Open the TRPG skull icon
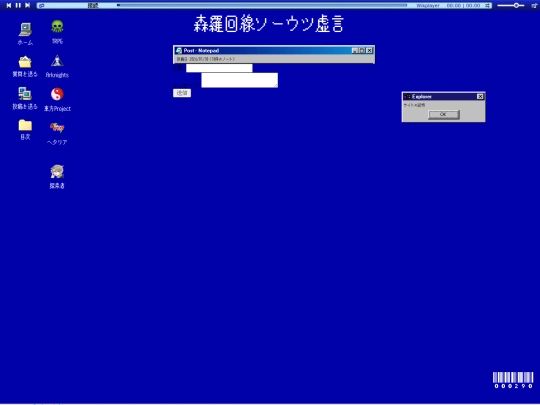The height and width of the screenshot is (405, 540). (x=57, y=27)
